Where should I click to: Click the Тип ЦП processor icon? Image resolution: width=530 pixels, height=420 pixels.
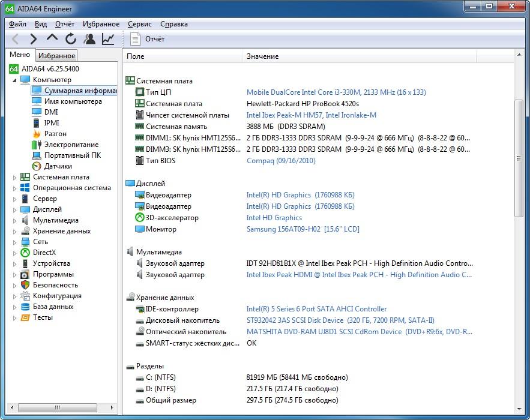(140, 92)
